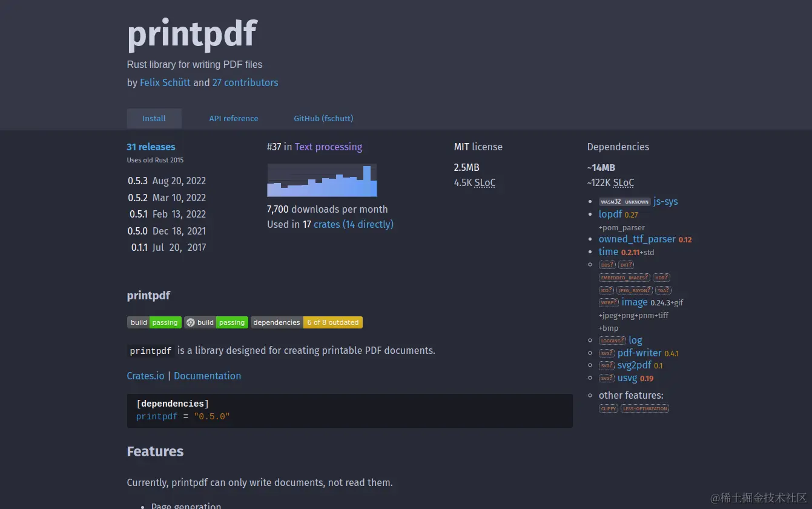Click pdf-writer version 0.4.1 text
812x509 pixels.
672,353
